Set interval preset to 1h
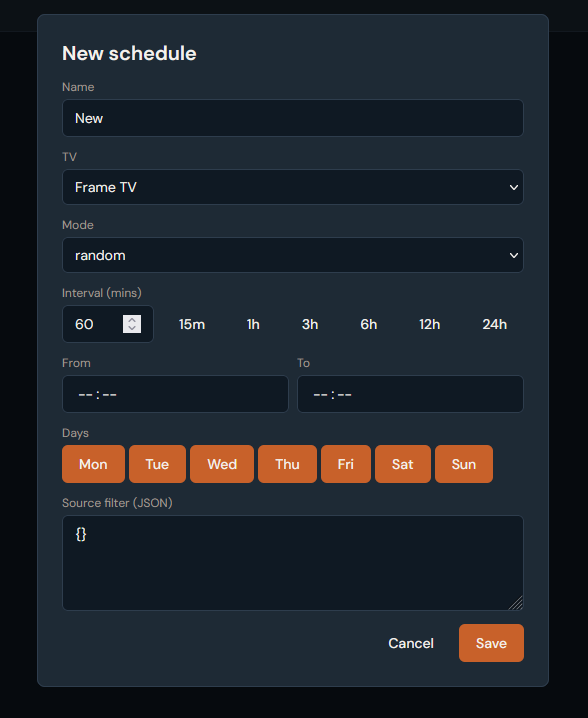Viewport: 588px width, 718px height. pyautogui.click(x=253, y=324)
